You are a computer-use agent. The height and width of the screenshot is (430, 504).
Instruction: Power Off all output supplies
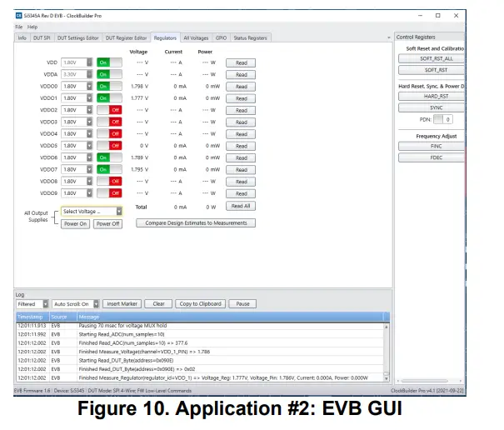pos(107,224)
